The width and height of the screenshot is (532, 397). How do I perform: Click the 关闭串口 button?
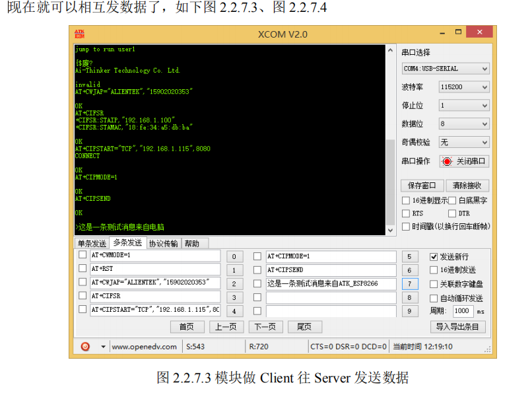(x=464, y=161)
